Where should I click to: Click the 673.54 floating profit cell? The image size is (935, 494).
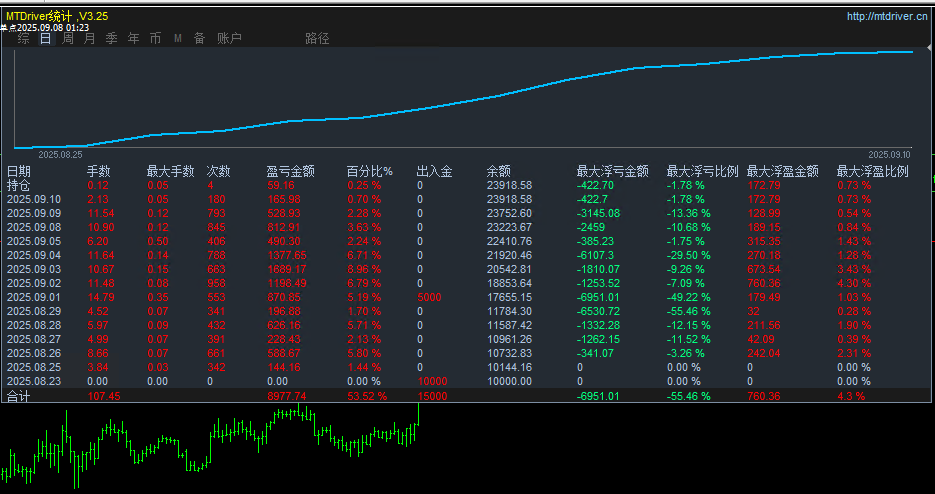(x=764, y=269)
